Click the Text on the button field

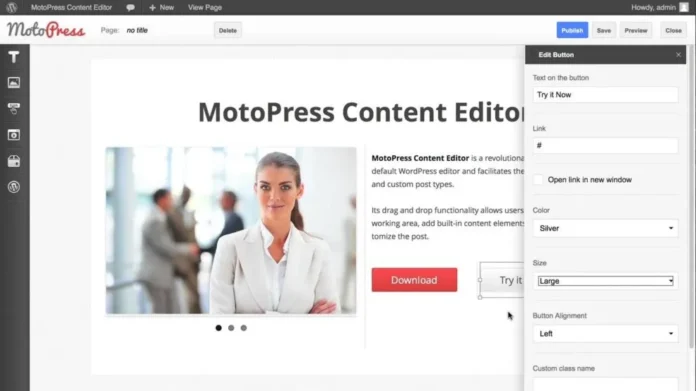(605, 95)
